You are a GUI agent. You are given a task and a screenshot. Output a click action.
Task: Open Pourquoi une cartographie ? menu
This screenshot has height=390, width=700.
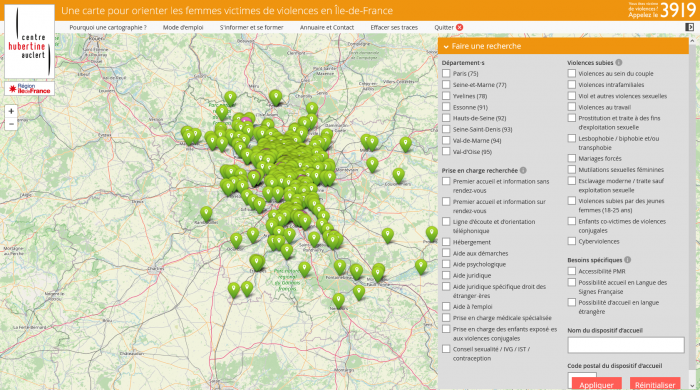click(x=108, y=27)
